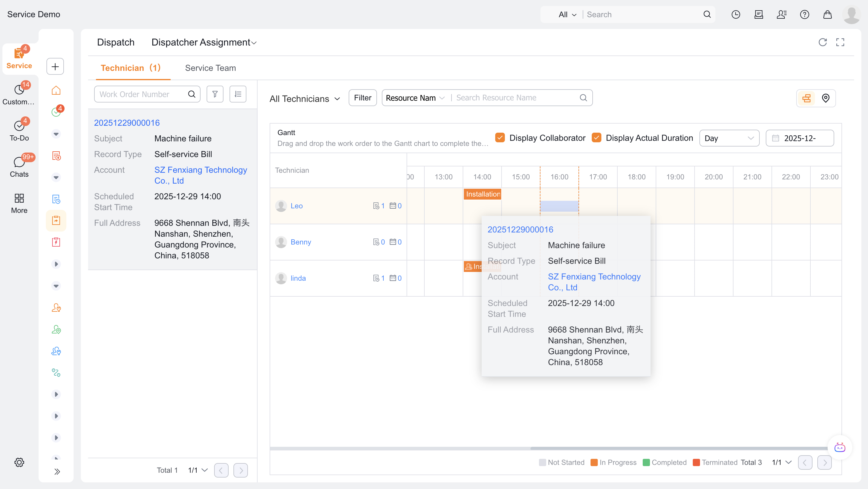Go to next Gantt page arrow
The width and height of the screenshot is (868, 489).
(x=825, y=463)
